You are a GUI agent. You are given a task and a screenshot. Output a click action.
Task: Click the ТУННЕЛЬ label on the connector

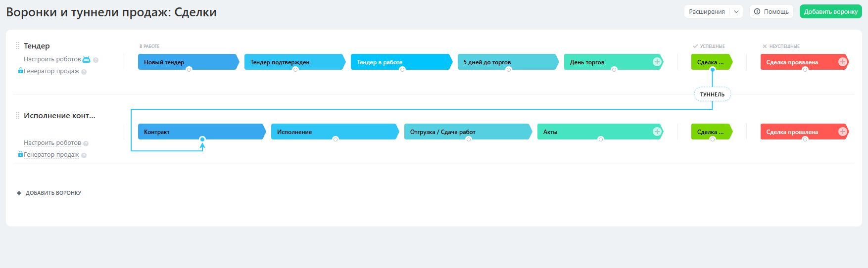pos(712,94)
